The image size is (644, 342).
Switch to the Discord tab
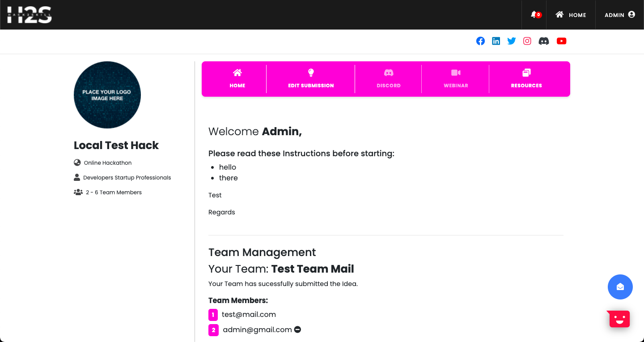pos(388,78)
